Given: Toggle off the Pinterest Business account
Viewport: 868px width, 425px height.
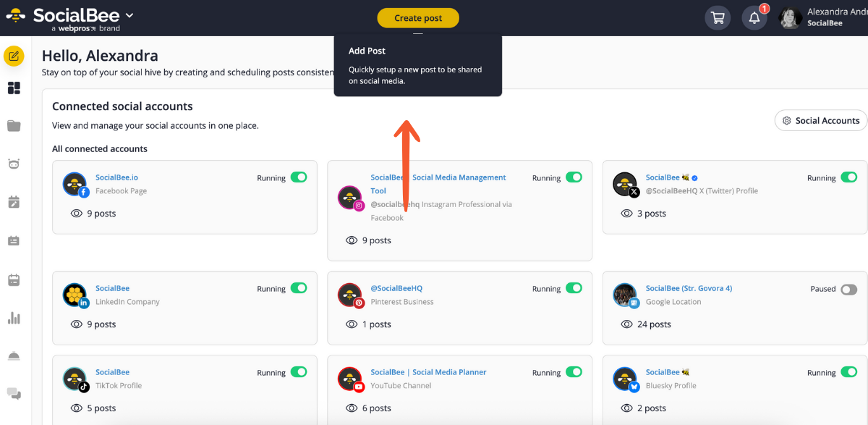Looking at the screenshot, I should pos(574,288).
